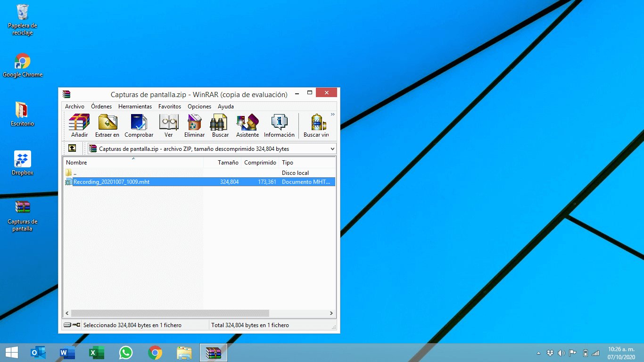The height and width of the screenshot is (362, 644).
Task: Open Excel from the taskbar
Action: point(97,353)
